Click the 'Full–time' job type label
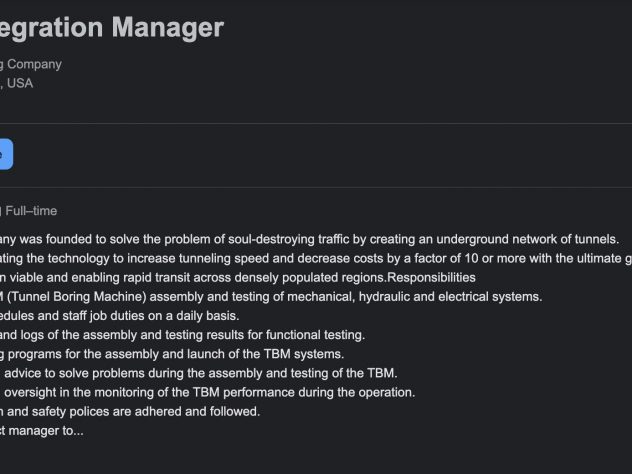This screenshot has height=474, width=632. click(x=31, y=211)
